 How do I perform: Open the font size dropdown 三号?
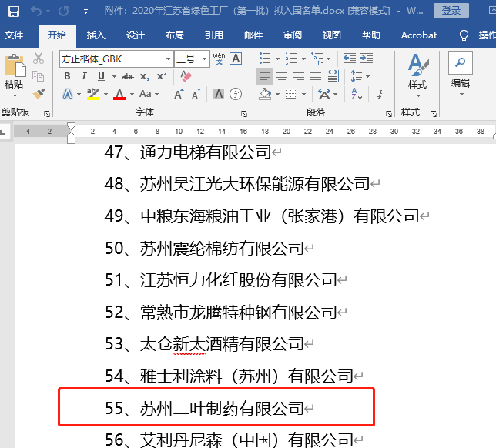point(205,59)
